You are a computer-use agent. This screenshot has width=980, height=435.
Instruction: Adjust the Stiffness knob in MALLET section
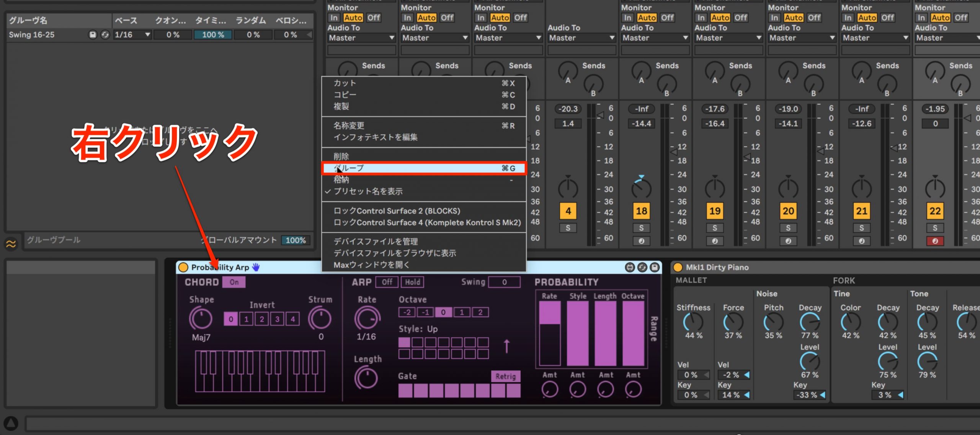[x=693, y=322]
